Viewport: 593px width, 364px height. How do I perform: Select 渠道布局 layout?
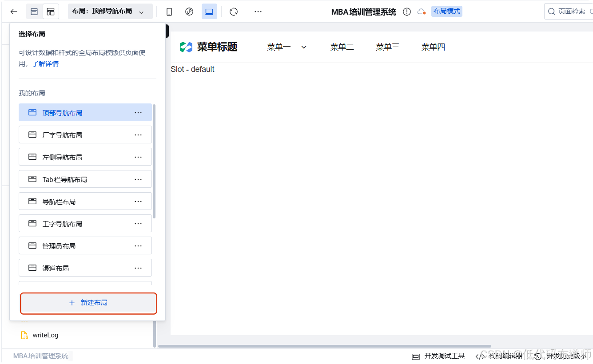point(85,268)
